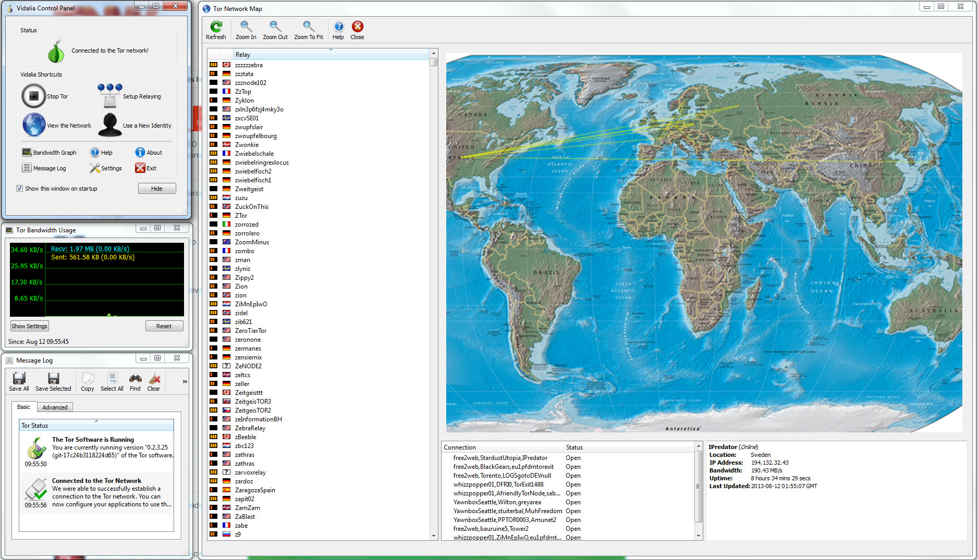Viewport: 978px width, 560px height.
Task: Open the Bandwidth Graph shortcut
Action: (50, 153)
